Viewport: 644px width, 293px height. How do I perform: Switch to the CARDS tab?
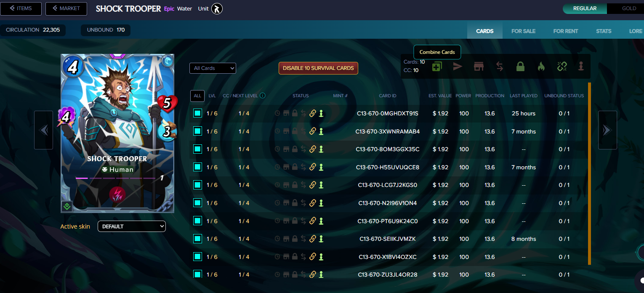(x=485, y=31)
